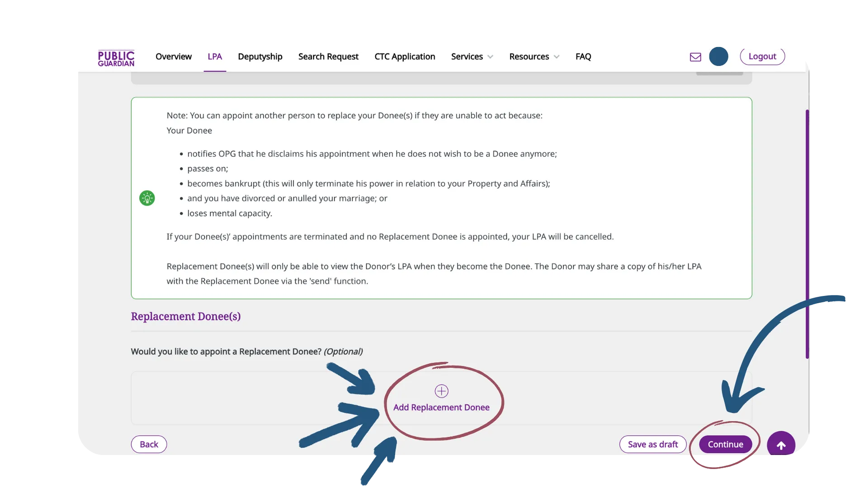The width and height of the screenshot is (868, 488).
Task: Click the LPA navigation tab
Action: click(215, 56)
